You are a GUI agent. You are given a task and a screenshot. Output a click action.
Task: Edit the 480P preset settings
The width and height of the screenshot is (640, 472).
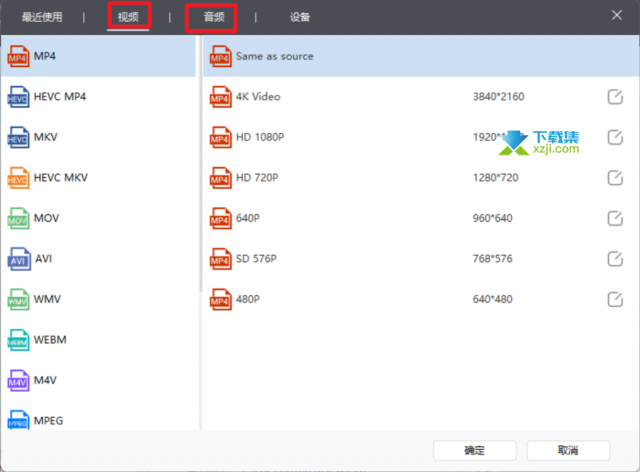(x=615, y=299)
